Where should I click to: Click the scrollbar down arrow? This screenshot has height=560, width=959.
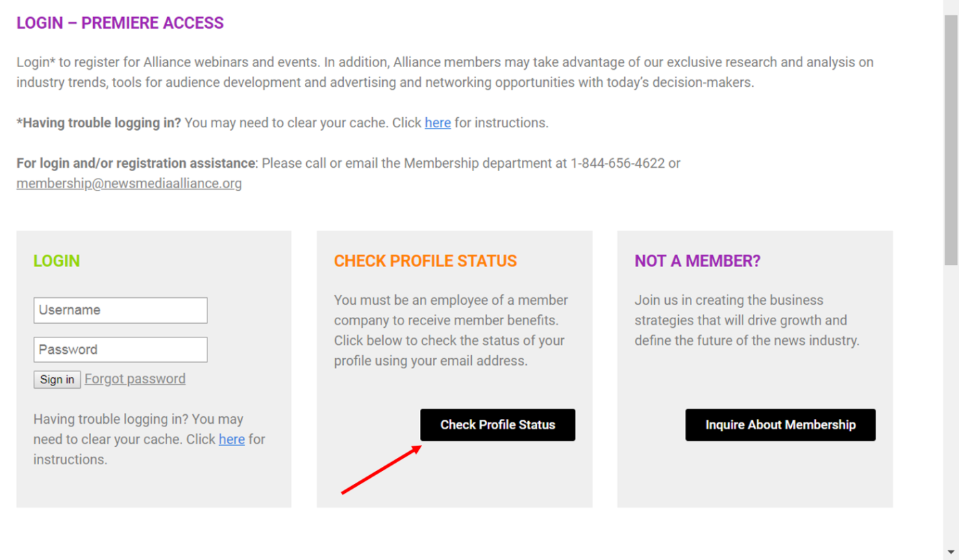tap(951, 552)
